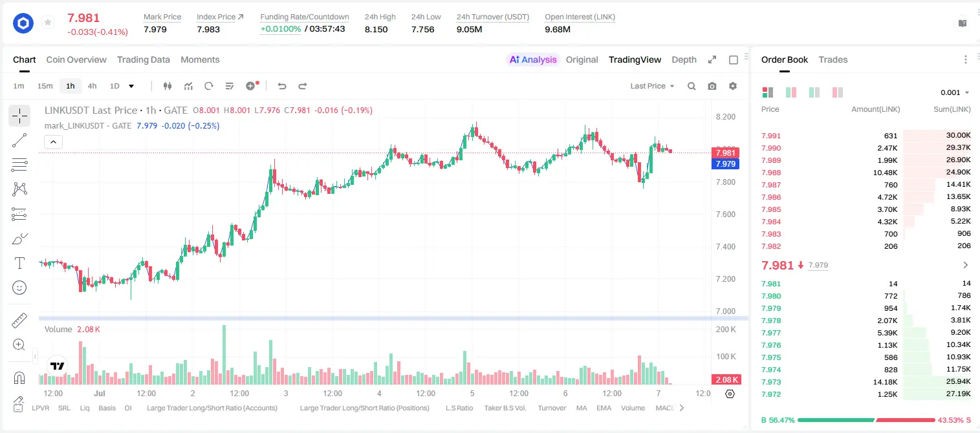This screenshot has height=433, width=980.
Task: Open the ruler measure tool
Action: coord(19,321)
